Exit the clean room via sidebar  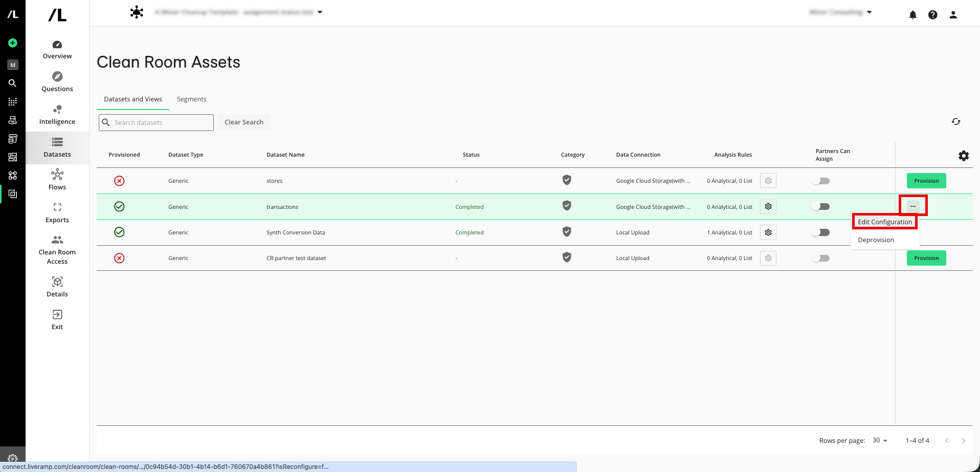(57, 320)
